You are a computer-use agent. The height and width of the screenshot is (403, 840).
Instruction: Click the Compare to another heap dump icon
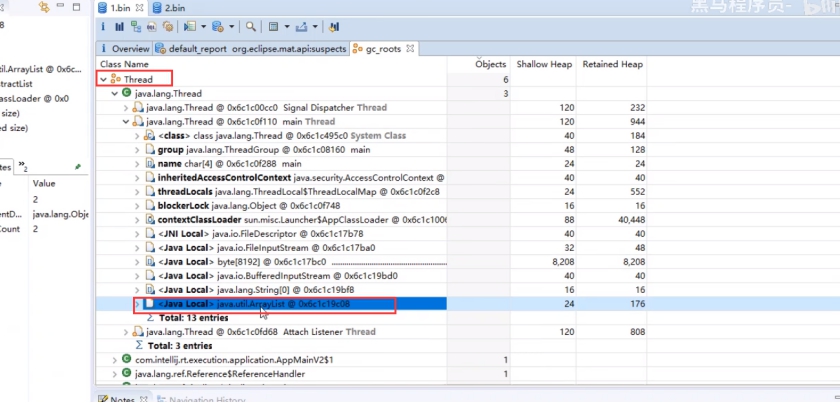point(334,26)
